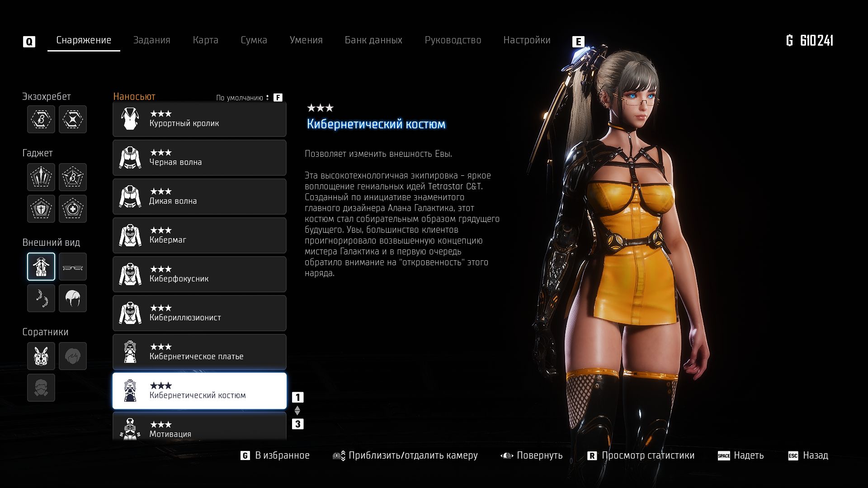Open the hairstyle slot icon
This screenshot has height=488, width=868.
(72, 298)
